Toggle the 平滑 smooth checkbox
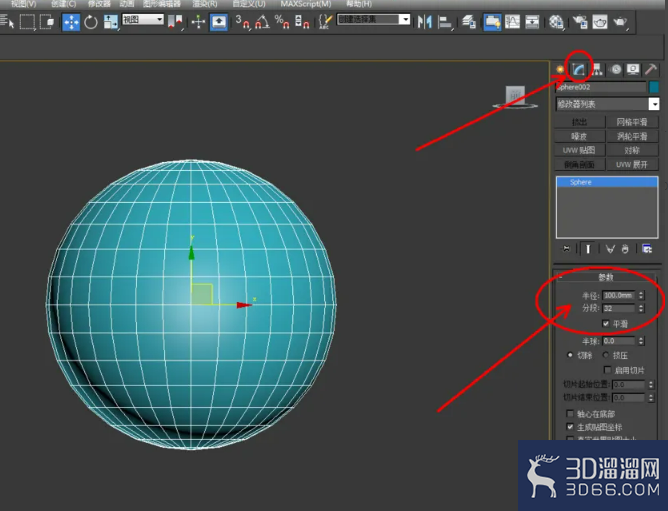This screenshot has width=668, height=511. point(606,324)
